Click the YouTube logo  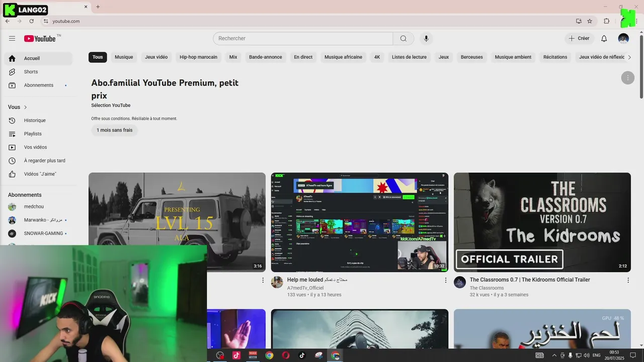40,39
